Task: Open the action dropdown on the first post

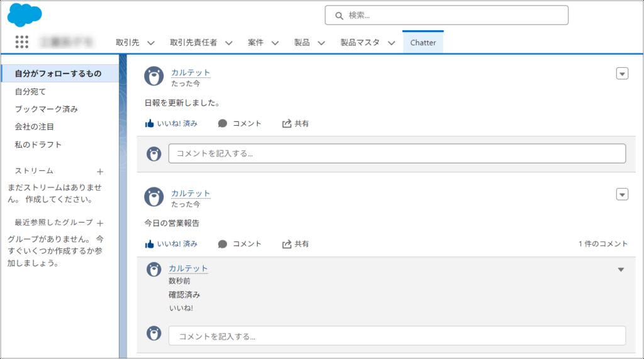Action: pyautogui.click(x=622, y=74)
